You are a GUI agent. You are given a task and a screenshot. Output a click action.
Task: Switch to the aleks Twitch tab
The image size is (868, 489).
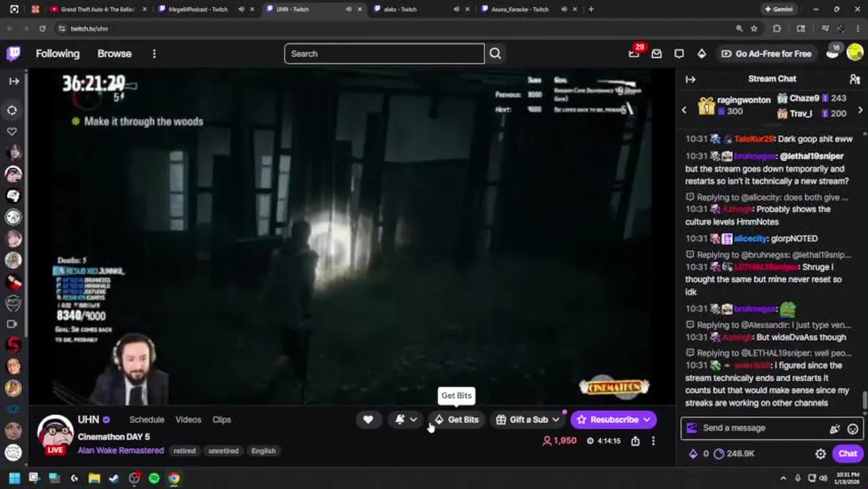coord(399,10)
